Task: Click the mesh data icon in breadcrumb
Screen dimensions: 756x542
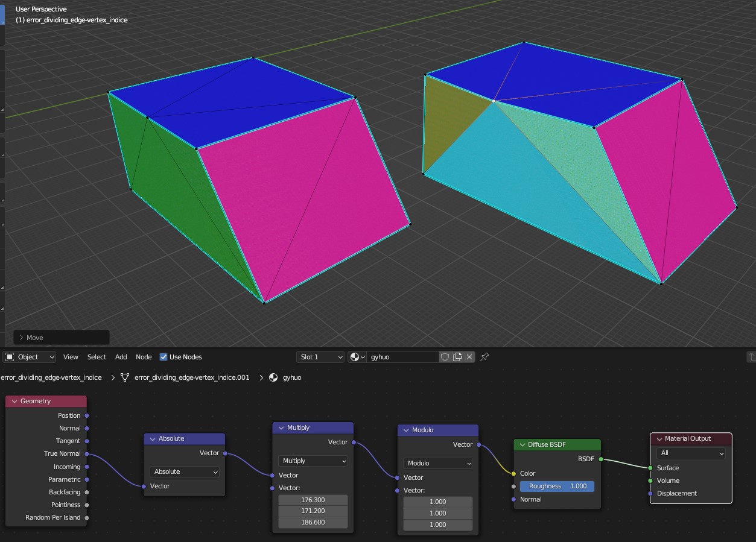Action: [x=125, y=377]
